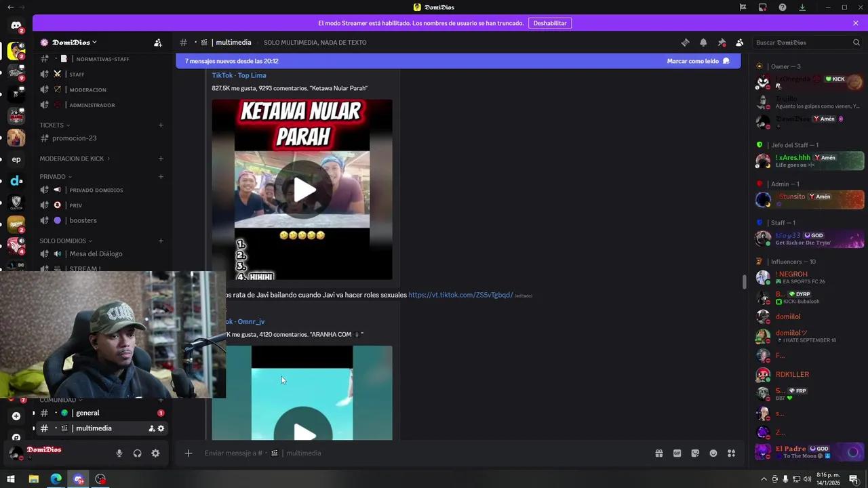
Task: Open the invite people icon beside DomiDios header
Action: click(158, 42)
